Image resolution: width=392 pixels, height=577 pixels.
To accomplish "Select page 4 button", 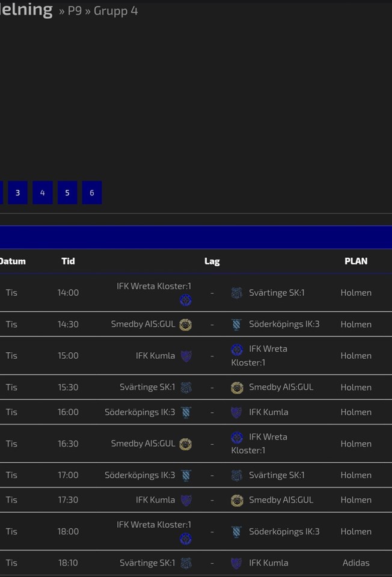I will (42, 193).
